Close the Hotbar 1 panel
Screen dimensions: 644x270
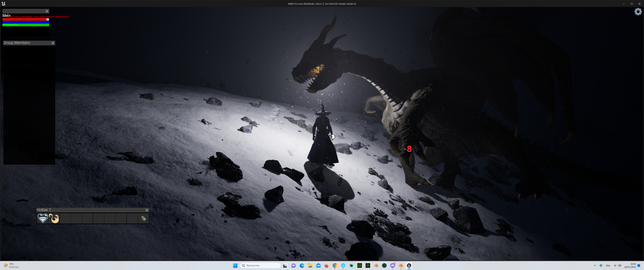click(x=147, y=210)
